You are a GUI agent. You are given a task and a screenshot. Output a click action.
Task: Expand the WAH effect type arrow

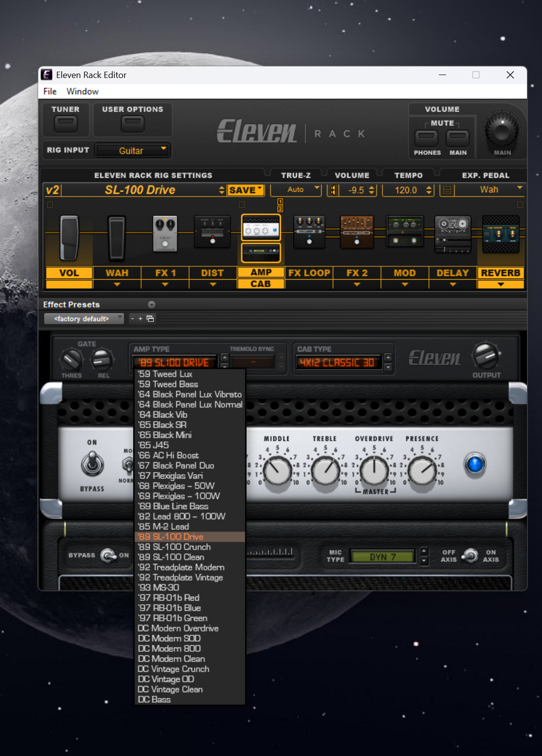pos(117,284)
